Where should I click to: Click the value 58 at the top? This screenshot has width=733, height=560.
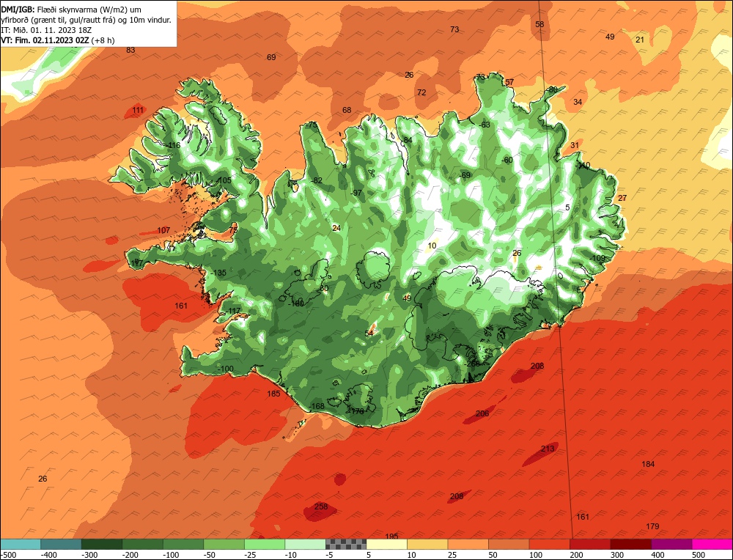[x=539, y=24]
